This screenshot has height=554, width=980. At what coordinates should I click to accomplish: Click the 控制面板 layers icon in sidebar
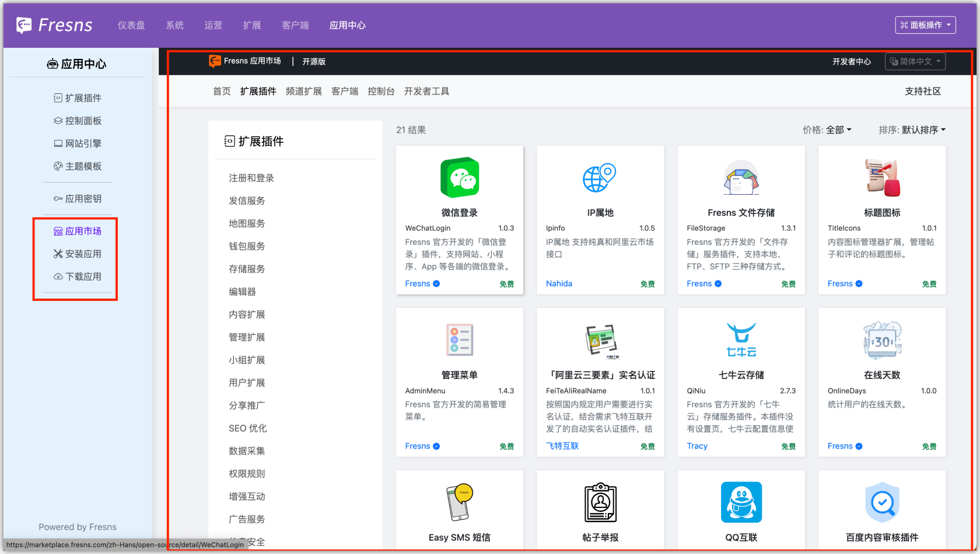tap(58, 121)
